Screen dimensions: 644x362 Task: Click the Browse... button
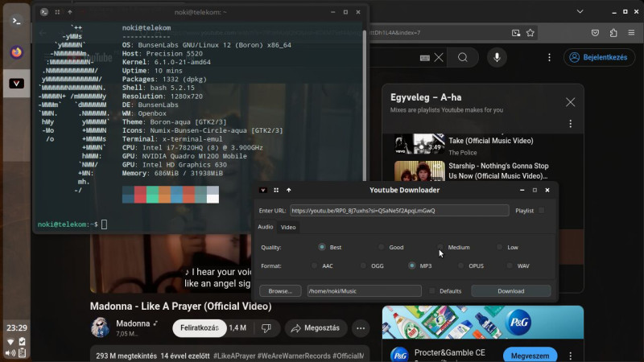pos(280,291)
